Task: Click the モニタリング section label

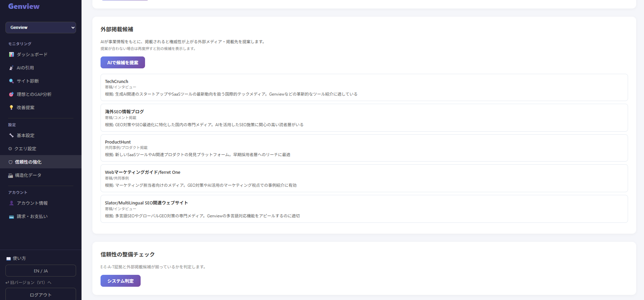Action: coord(20,44)
